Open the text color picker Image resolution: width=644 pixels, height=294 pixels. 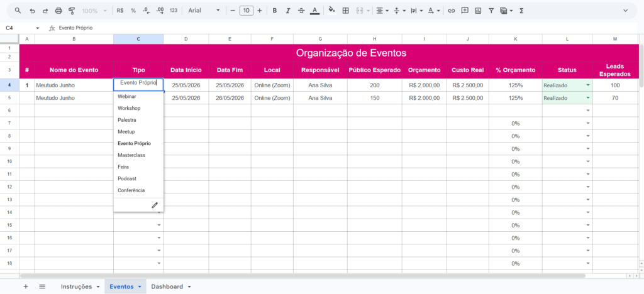click(x=314, y=11)
